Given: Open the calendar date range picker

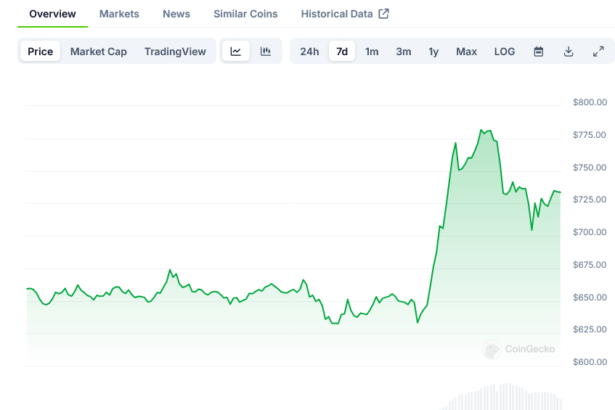Looking at the screenshot, I should [x=538, y=51].
